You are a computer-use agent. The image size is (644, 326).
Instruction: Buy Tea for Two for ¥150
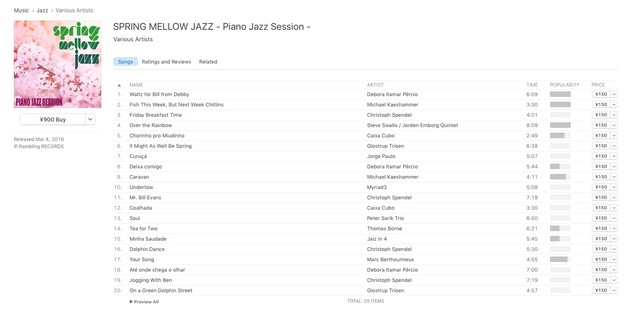pyautogui.click(x=601, y=229)
